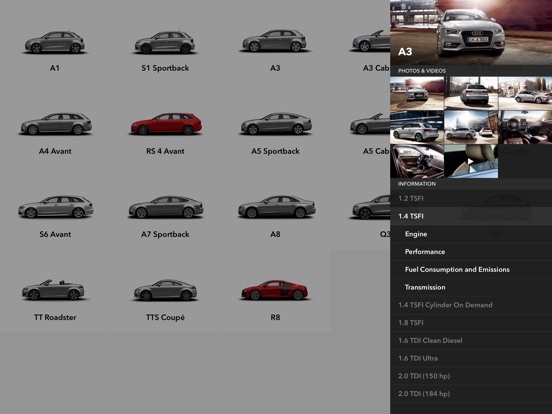Open the S1 Sportback model

click(165, 42)
